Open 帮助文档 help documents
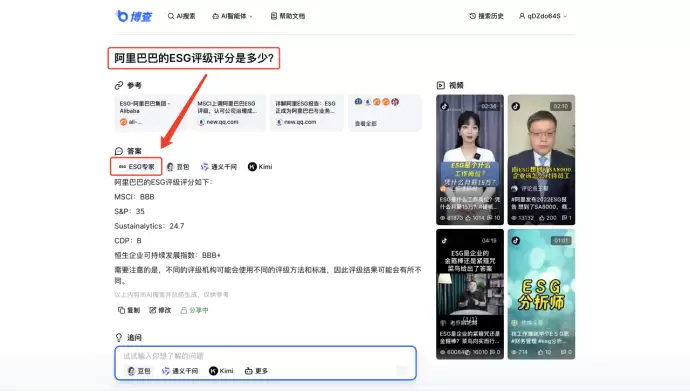Image resolution: width=690 pixels, height=392 pixels. tap(288, 16)
